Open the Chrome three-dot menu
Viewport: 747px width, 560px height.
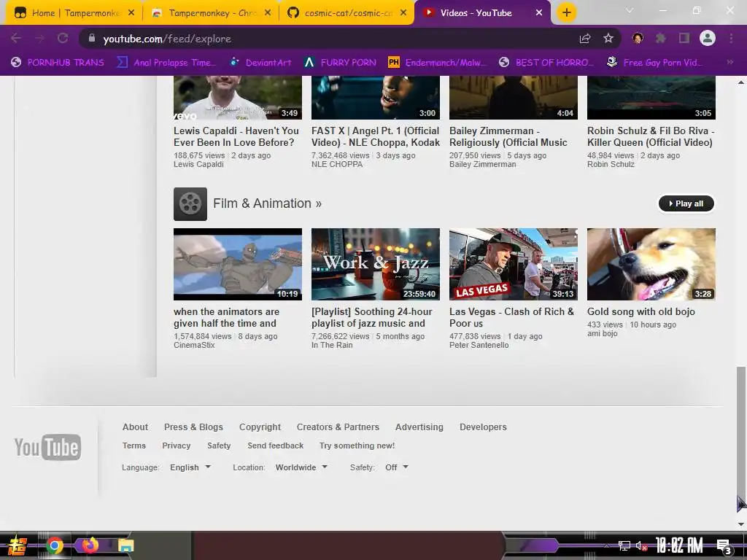pos(731,39)
